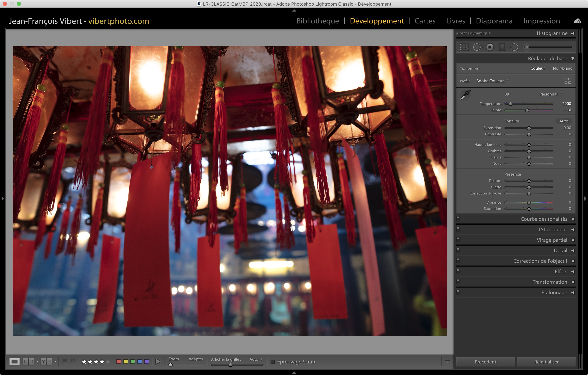The image size is (588, 375).
Task: Choose the Graduated filter tool
Action: click(x=502, y=47)
